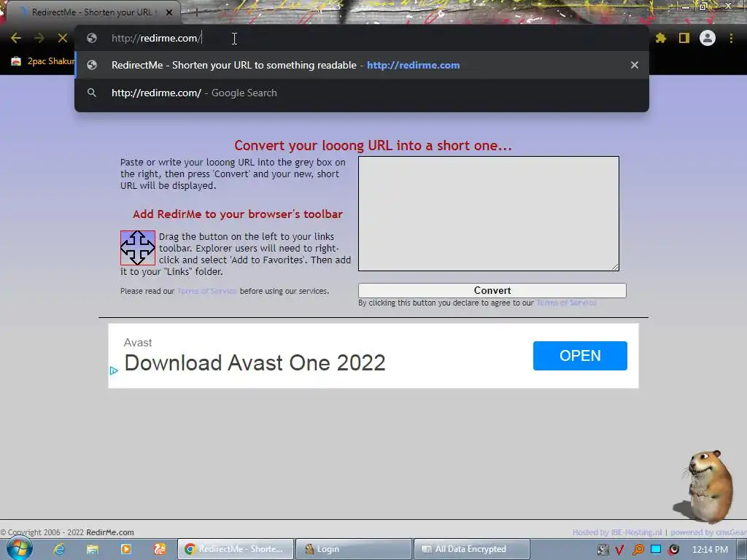Image resolution: width=747 pixels, height=560 pixels.
Task: Open the Chrome three-dot menu
Action: click(x=731, y=38)
